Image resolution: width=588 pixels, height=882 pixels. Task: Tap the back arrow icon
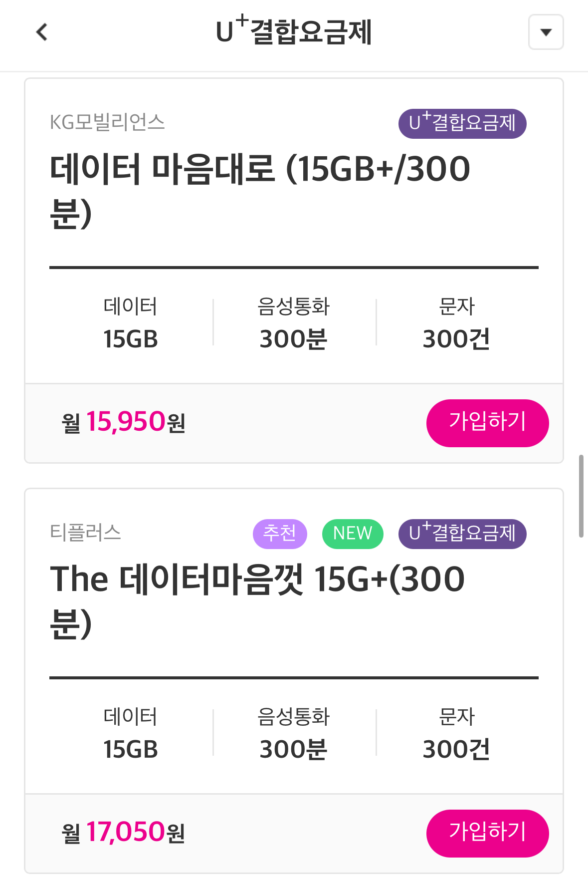(x=42, y=32)
